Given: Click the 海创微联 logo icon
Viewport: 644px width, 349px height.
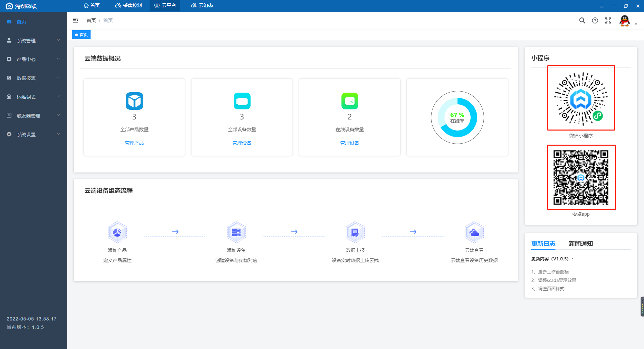Looking at the screenshot, I should coord(9,6).
